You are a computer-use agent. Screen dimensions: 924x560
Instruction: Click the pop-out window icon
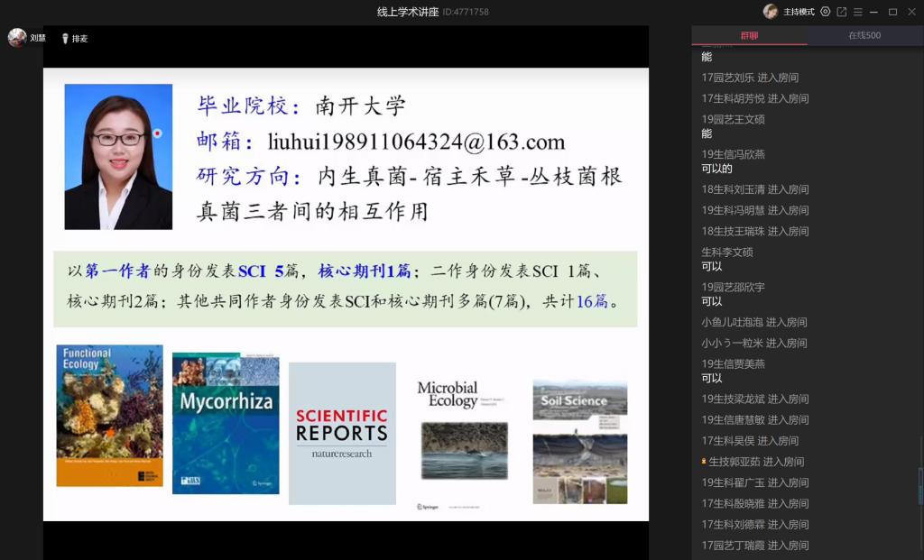pyautogui.click(x=842, y=12)
